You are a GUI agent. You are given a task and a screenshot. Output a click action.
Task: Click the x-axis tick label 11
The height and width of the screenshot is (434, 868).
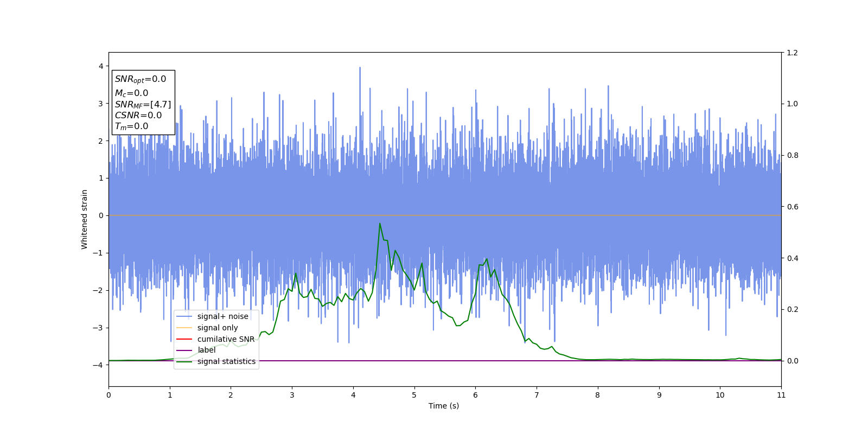coord(781,395)
